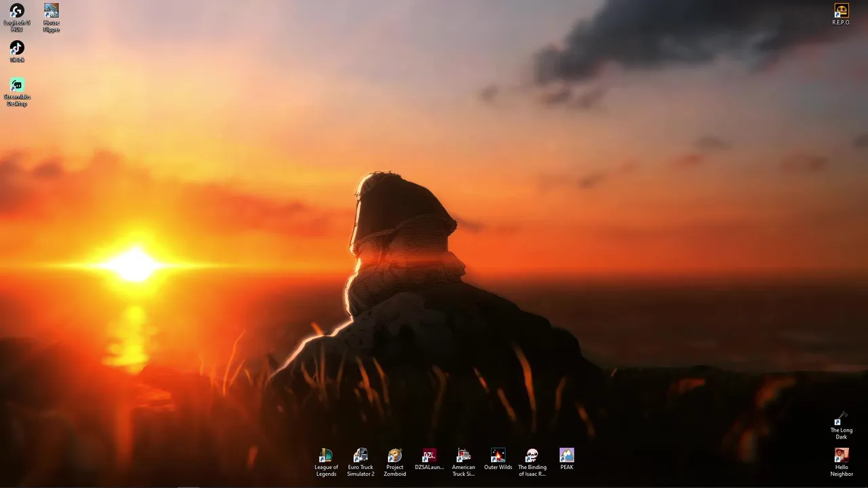
Task: Select the PEAK game icon
Action: [567, 459]
